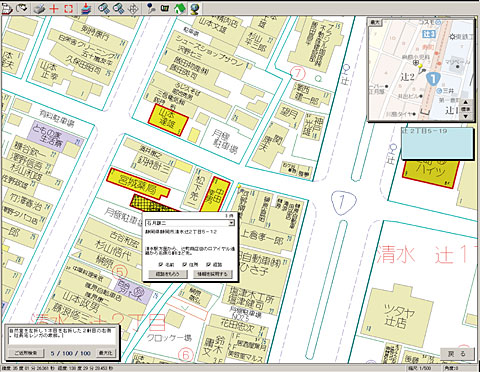Click the mini-map zoom up arrow

pos(466,102)
